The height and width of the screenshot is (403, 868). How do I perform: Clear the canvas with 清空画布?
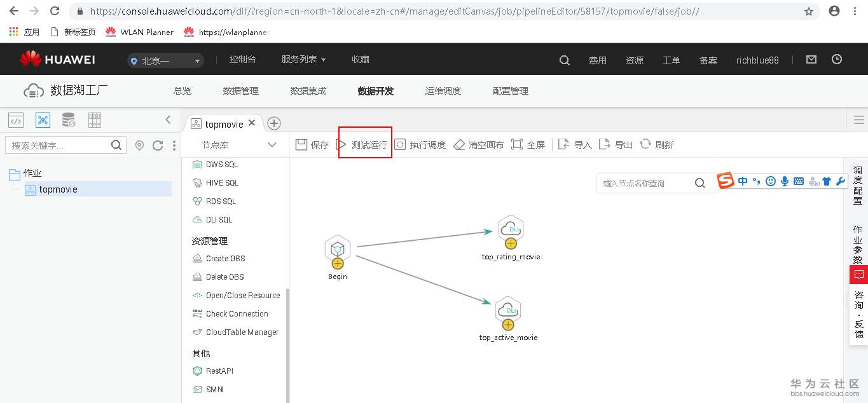pyautogui.click(x=478, y=145)
